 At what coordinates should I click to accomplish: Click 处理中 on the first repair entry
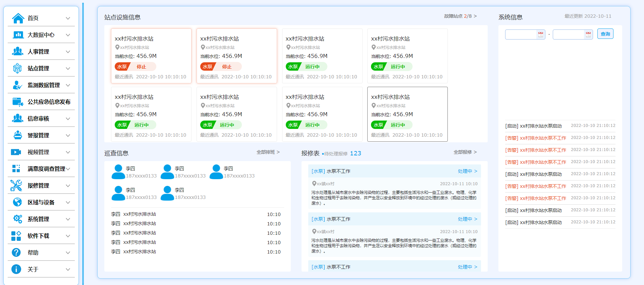pos(467,171)
